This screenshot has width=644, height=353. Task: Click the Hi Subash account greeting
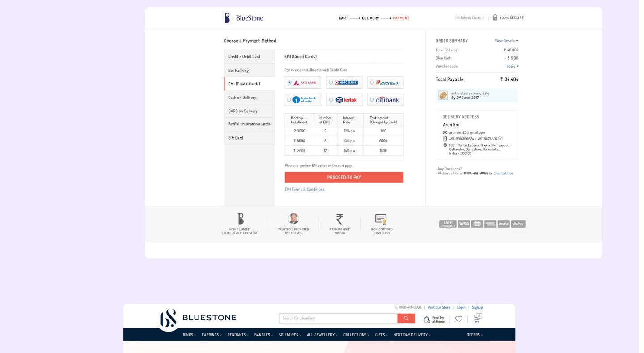[470, 18]
